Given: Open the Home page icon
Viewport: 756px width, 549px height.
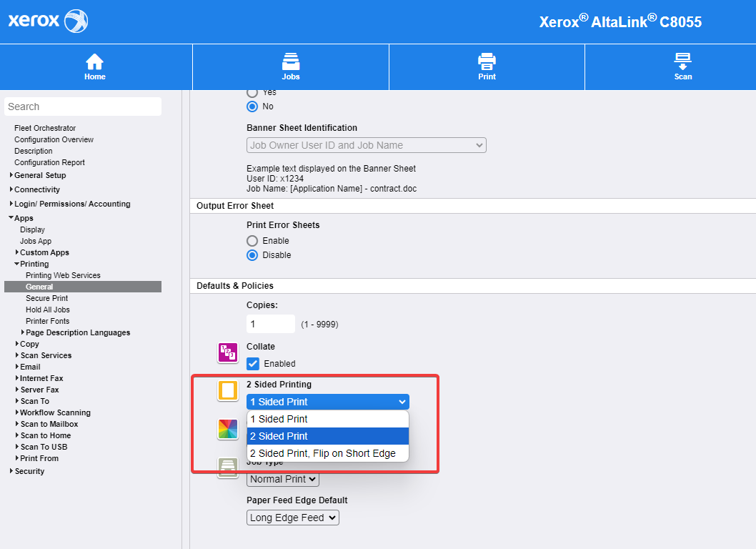Looking at the screenshot, I should click(x=94, y=61).
